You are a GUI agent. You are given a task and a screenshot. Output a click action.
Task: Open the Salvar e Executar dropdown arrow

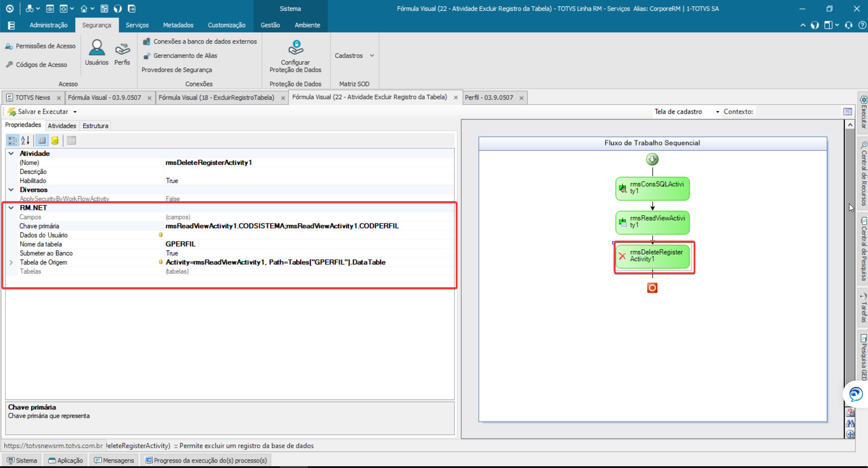75,112
